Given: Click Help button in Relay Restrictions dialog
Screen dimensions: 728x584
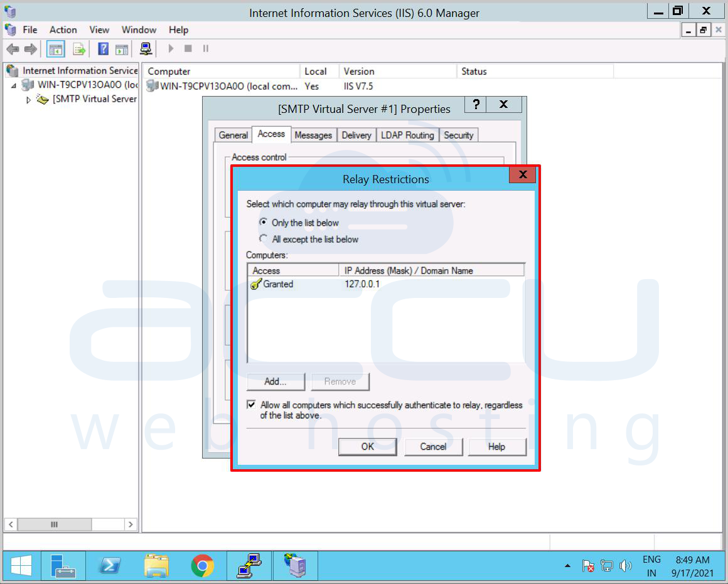Looking at the screenshot, I should (497, 447).
